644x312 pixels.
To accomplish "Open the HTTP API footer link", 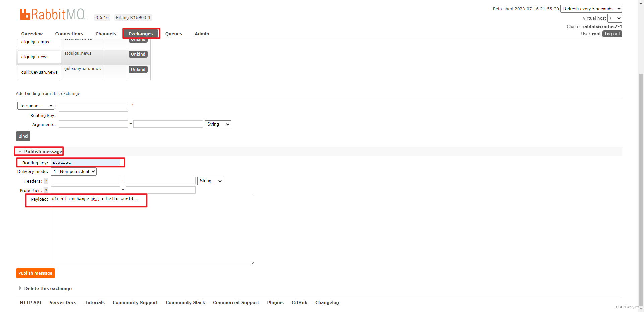I will click(31, 302).
